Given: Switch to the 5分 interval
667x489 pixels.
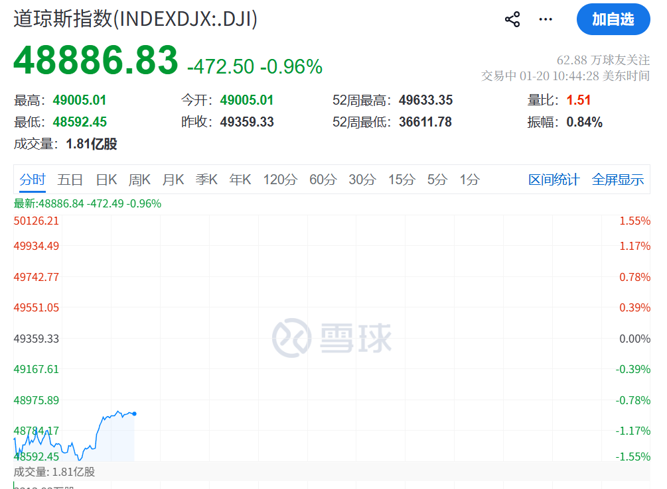Looking at the screenshot, I should tap(437, 180).
